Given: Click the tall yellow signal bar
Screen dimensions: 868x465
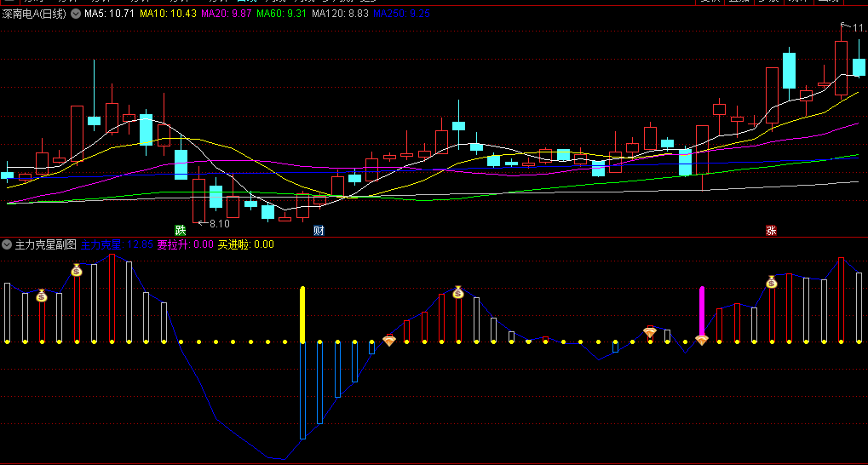Looking at the screenshot, I should click(x=302, y=315).
